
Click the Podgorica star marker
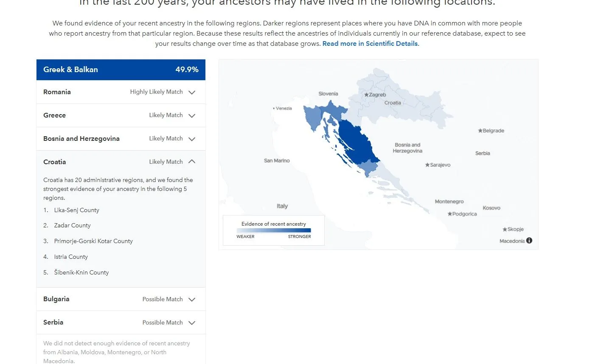click(450, 214)
